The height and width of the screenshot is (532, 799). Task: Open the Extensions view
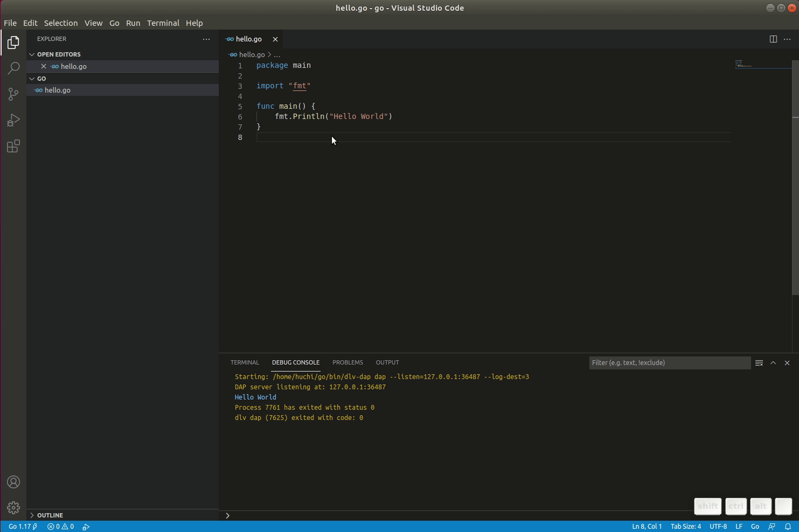point(13,146)
